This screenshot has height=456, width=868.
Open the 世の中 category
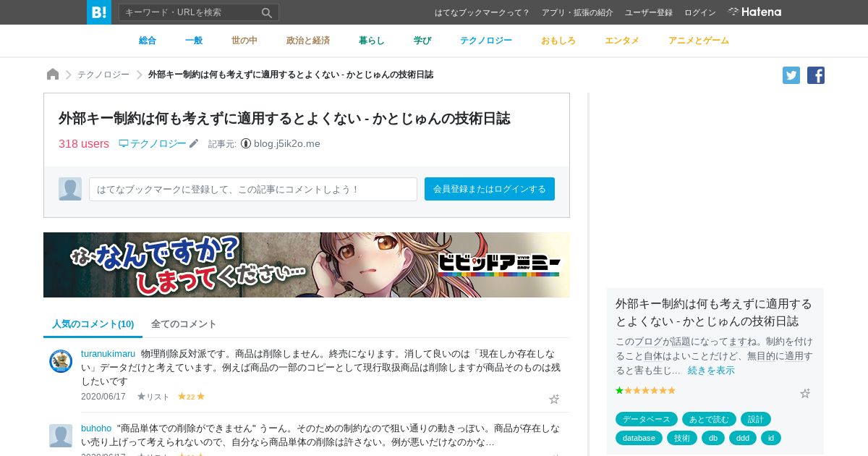(x=244, y=41)
